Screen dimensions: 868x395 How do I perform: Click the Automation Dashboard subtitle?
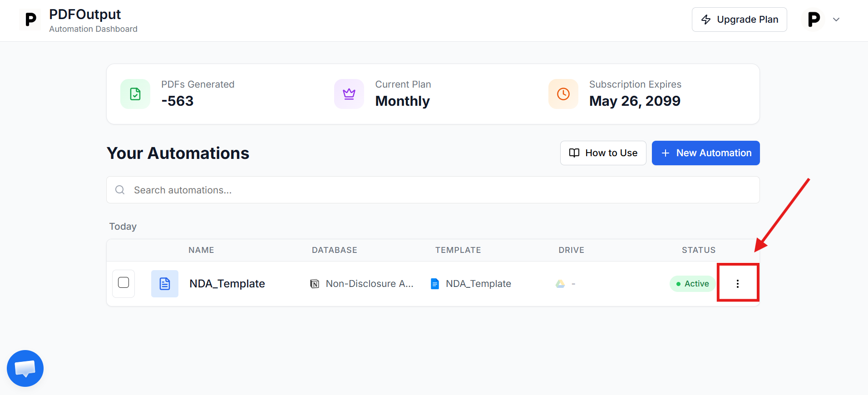pos(93,29)
